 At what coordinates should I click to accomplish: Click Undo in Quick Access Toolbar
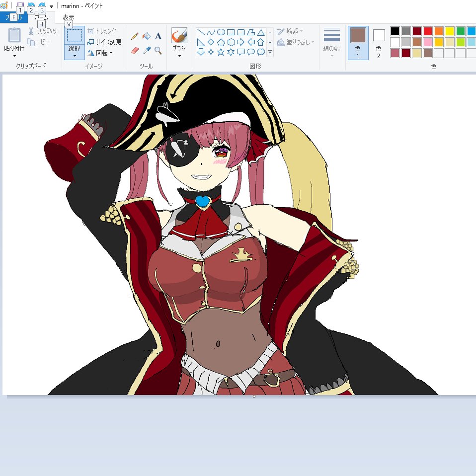pos(31,5)
